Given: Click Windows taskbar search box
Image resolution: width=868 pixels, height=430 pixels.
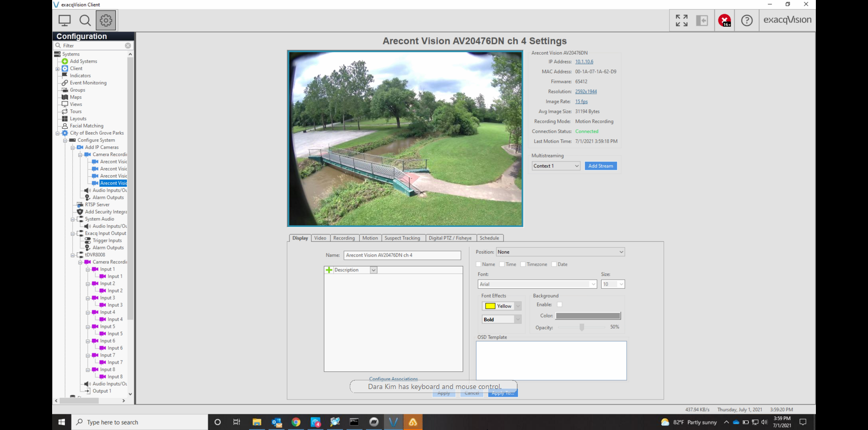Looking at the screenshot, I should pyautogui.click(x=140, y=422).
